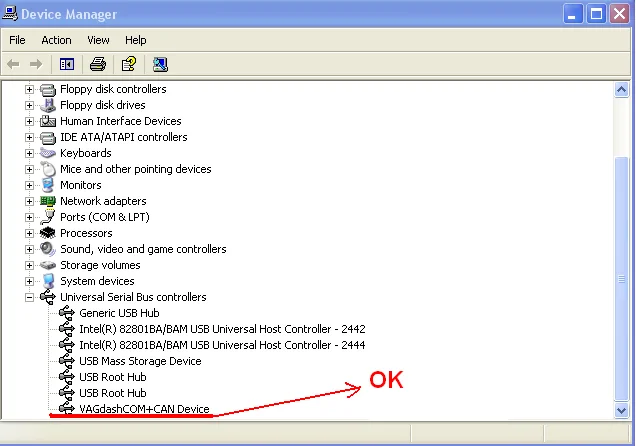Click the Storage volumes icon
Image resolution: width=636 pixels, height=446 pixels.
tap(48, 265)
